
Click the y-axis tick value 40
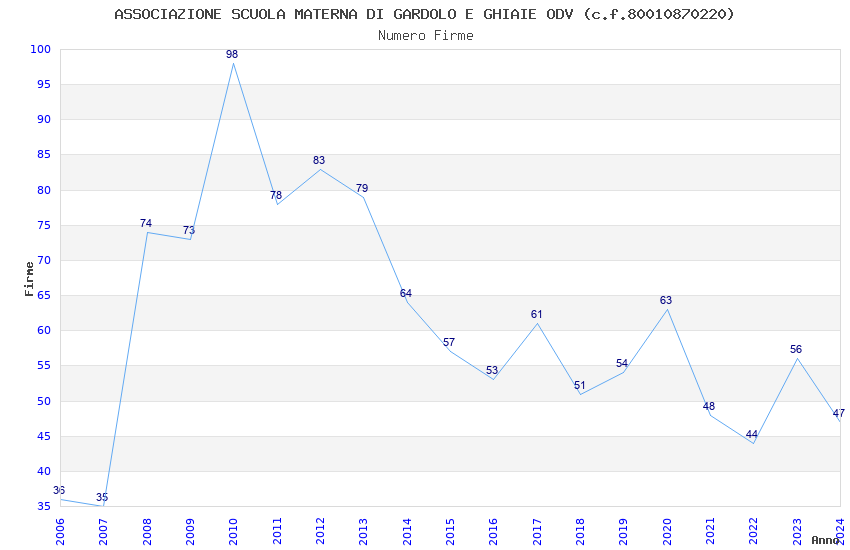point(44,471)
